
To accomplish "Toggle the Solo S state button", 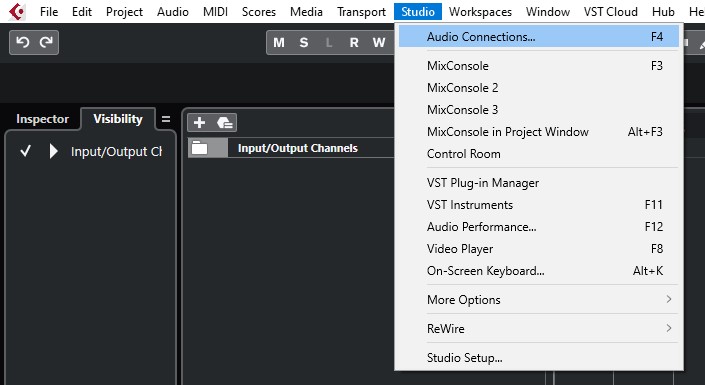I will pyautogui.click(x=304, y=43).
